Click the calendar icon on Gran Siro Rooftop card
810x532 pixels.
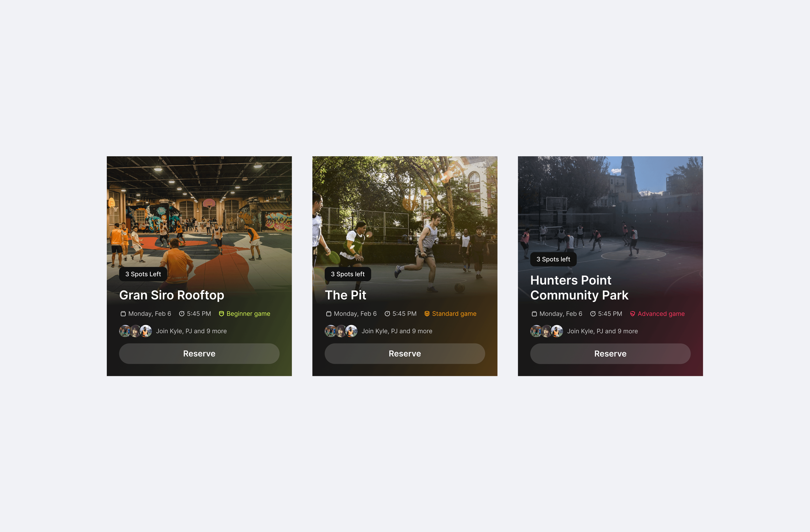coord(123,314)
